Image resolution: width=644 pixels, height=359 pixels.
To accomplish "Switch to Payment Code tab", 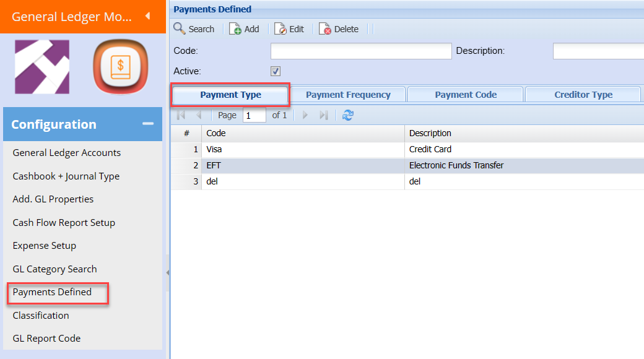I will click(x=465, y=95).
